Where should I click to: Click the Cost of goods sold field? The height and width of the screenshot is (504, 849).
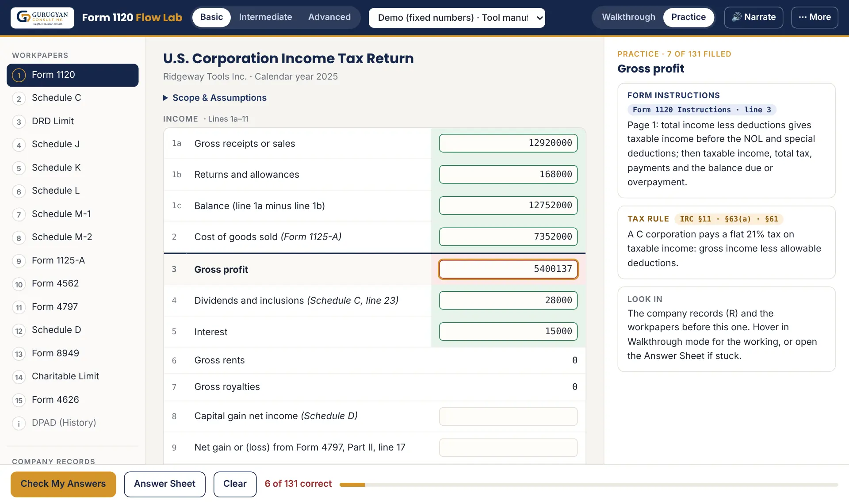(x=508, y=237)
